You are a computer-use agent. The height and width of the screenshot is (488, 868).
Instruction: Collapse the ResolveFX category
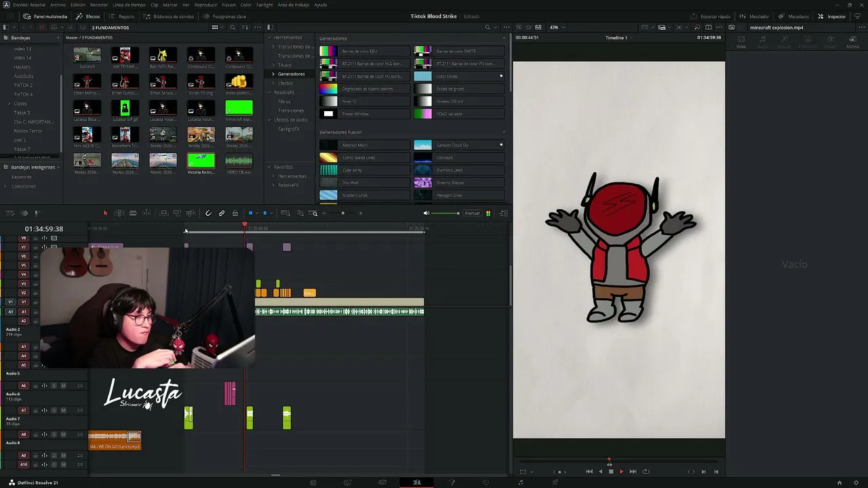(x=269, y=92)
